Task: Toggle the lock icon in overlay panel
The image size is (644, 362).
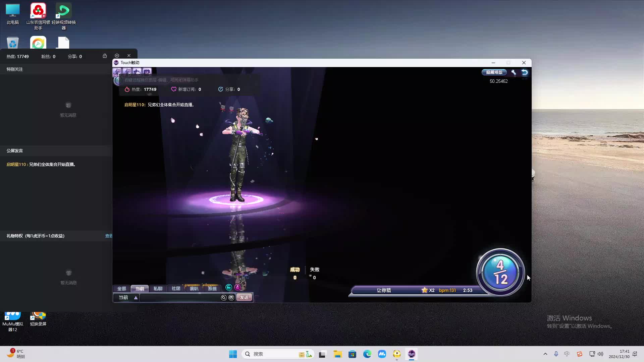Action: pos(105,56)
